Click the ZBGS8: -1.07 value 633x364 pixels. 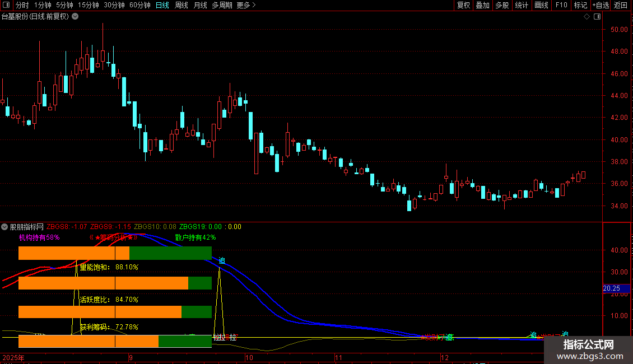click(x=67, y=227)
